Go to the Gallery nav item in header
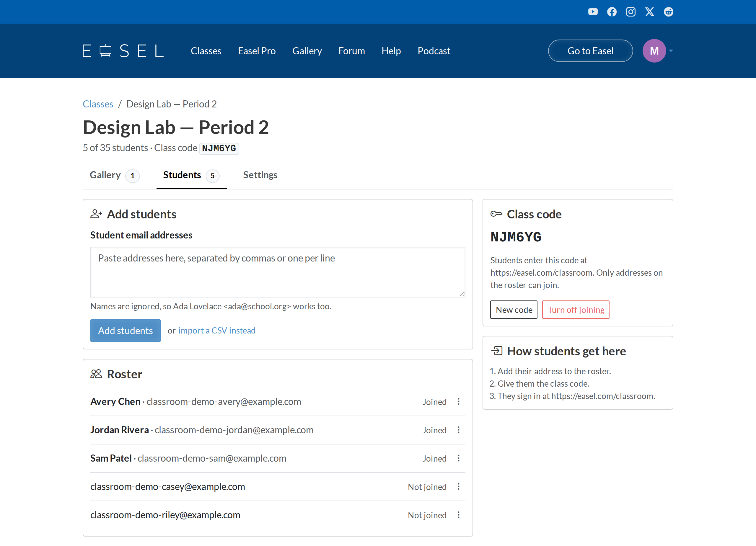Screen dimensions: 756x546 coord(307,51)
